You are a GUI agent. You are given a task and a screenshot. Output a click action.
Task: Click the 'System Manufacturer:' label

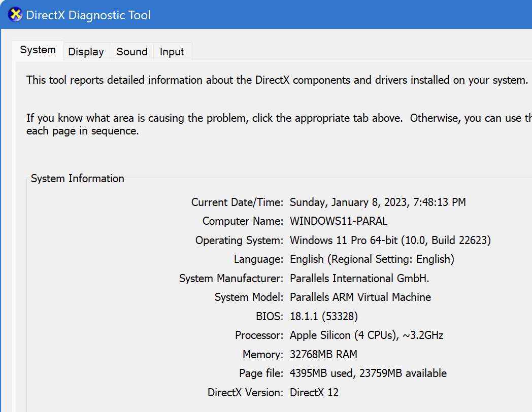[x=231, y=279]
